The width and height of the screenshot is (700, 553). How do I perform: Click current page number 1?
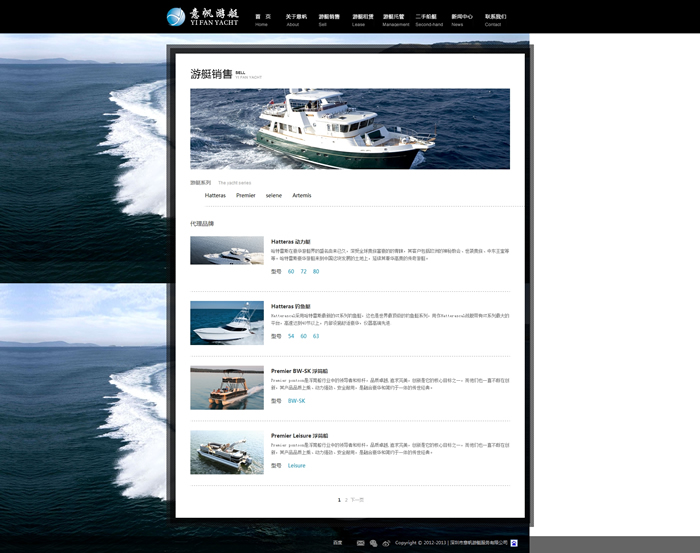(339, 500)
